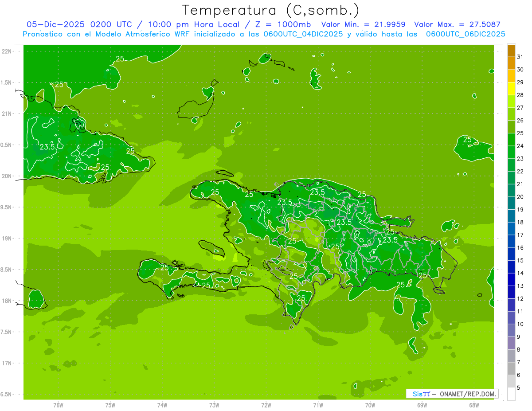The width and height of the screenshot is (532, 411).
Task: Click the SisPI ONAMET/REP.DOM. logo box
Action: click(452, 394)
